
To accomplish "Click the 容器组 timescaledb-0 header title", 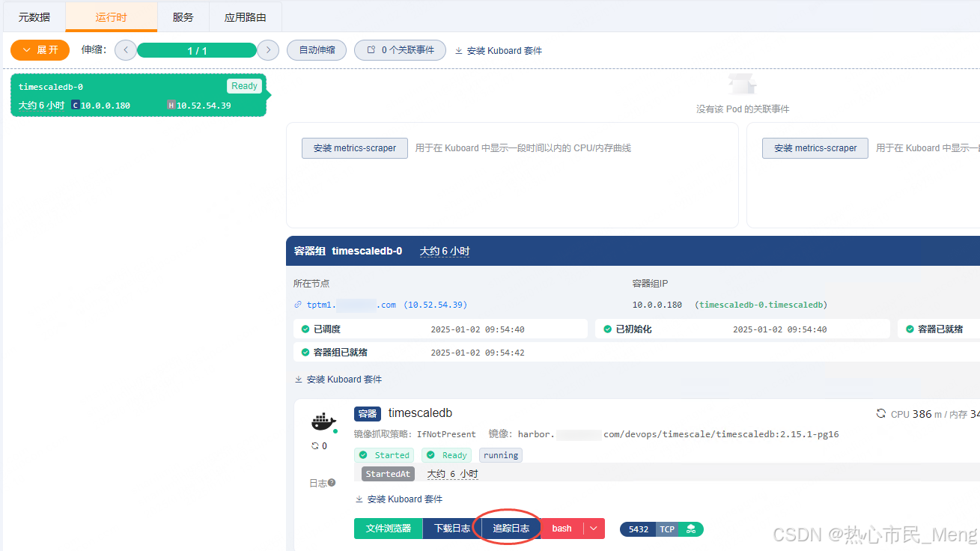I will (348, 251).
